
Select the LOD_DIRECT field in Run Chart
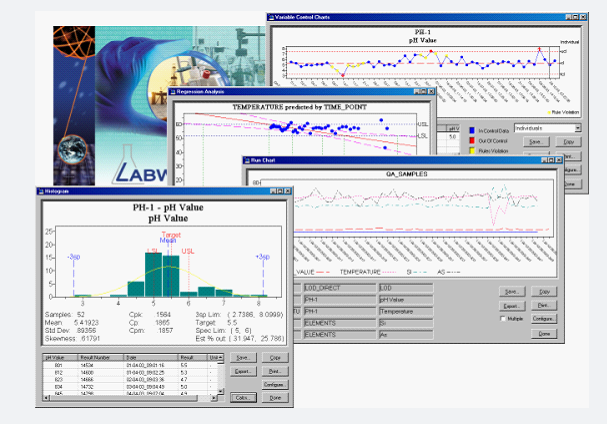(339, 288)
